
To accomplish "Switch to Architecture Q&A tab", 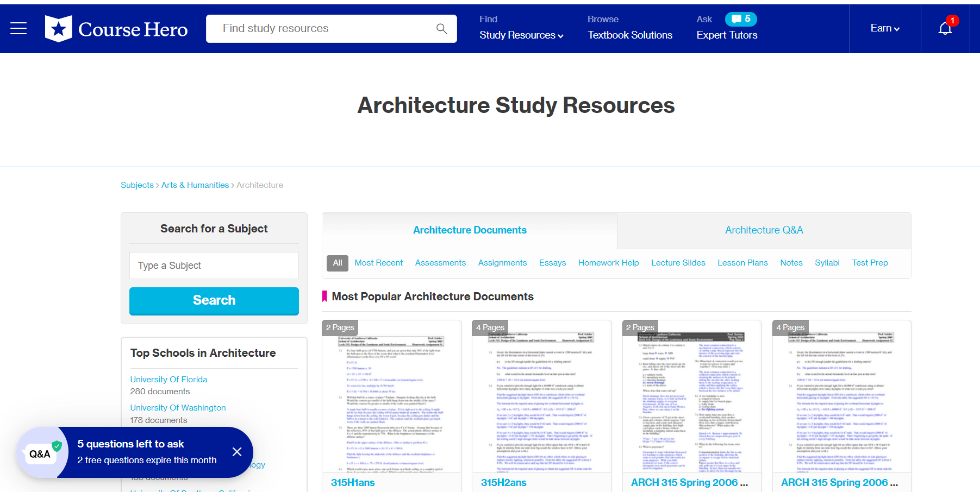I will click(764, 230).
